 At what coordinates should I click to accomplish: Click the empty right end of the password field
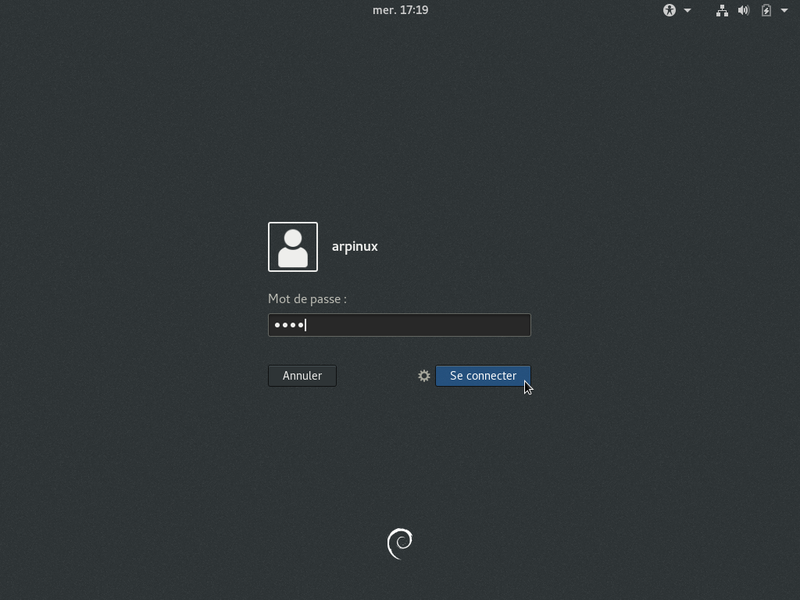(500, 325)
